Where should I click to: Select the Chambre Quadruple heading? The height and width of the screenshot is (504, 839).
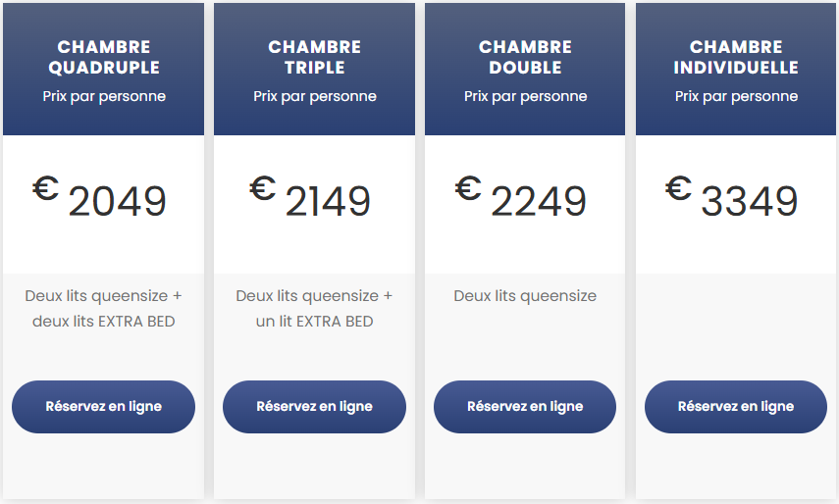(104, 57)
